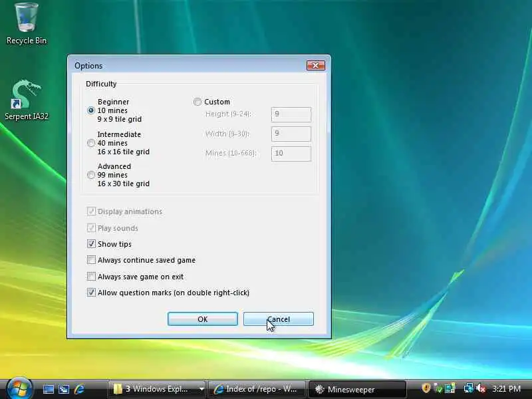Click the Custom label text
Image resolution: width=532 pixels, height=399 pixels.
[217, 102]
